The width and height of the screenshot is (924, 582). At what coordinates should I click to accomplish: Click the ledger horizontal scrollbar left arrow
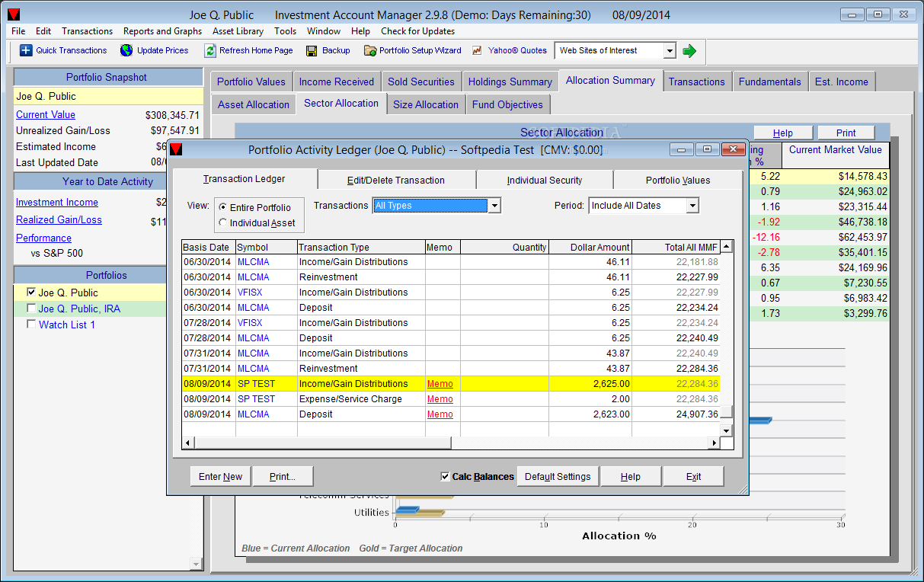[188, 443]
